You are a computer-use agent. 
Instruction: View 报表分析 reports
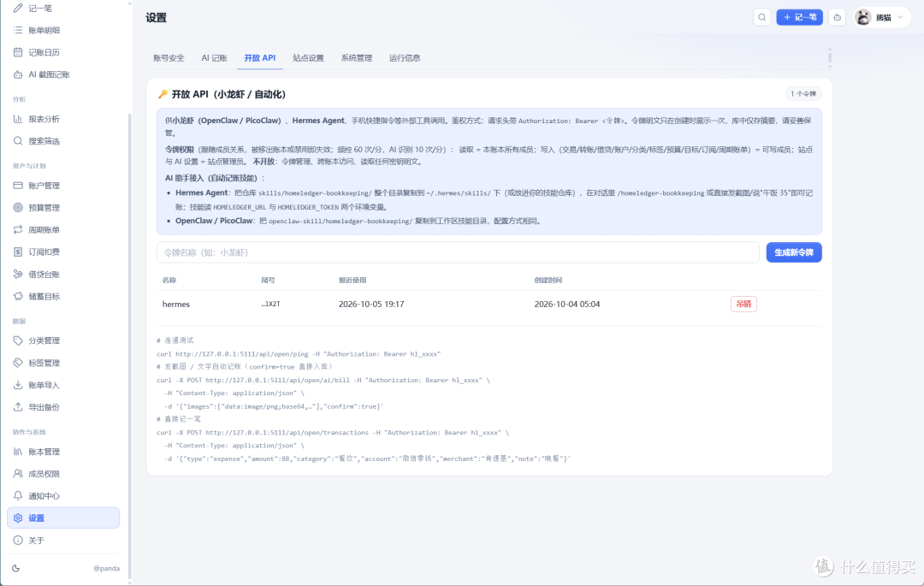pos(63,119)
